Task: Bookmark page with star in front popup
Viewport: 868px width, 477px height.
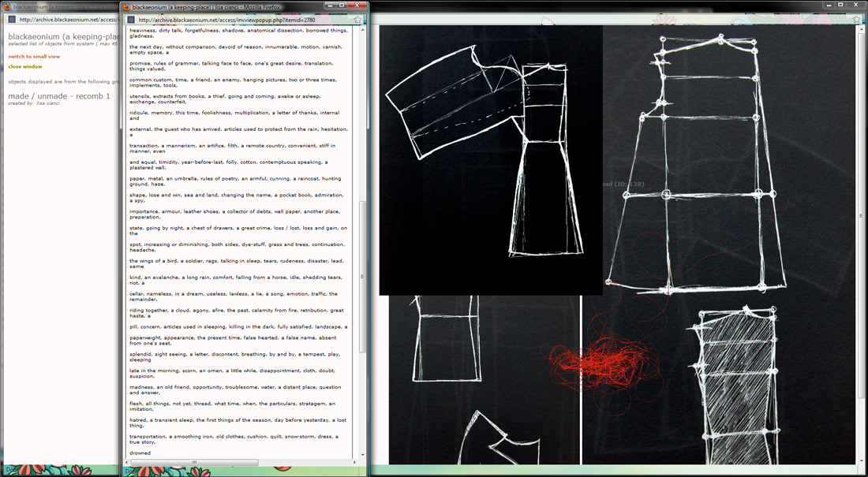Action: pos(357,20)
